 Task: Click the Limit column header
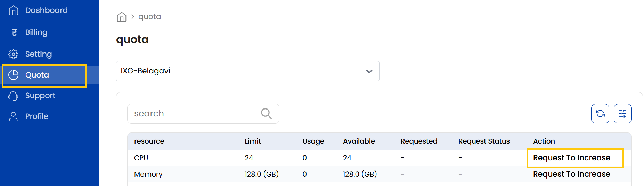pyautogui.click(x=253, y=141)
